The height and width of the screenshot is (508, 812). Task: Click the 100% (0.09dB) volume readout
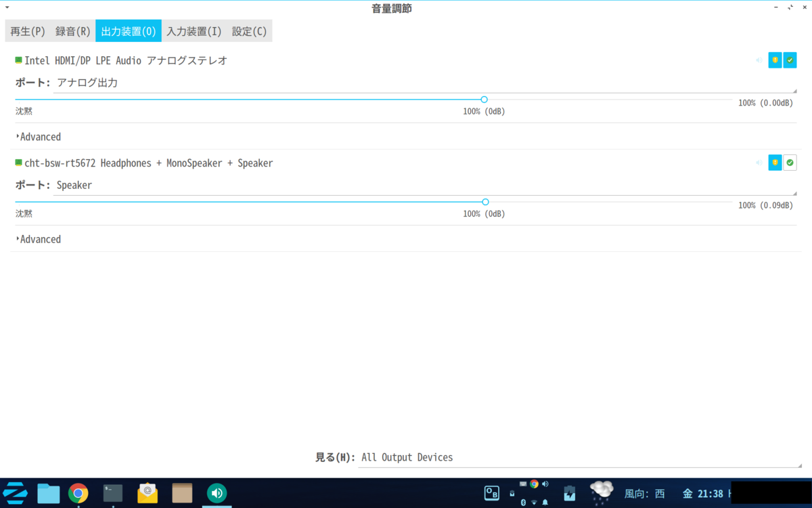click(765, 205)
